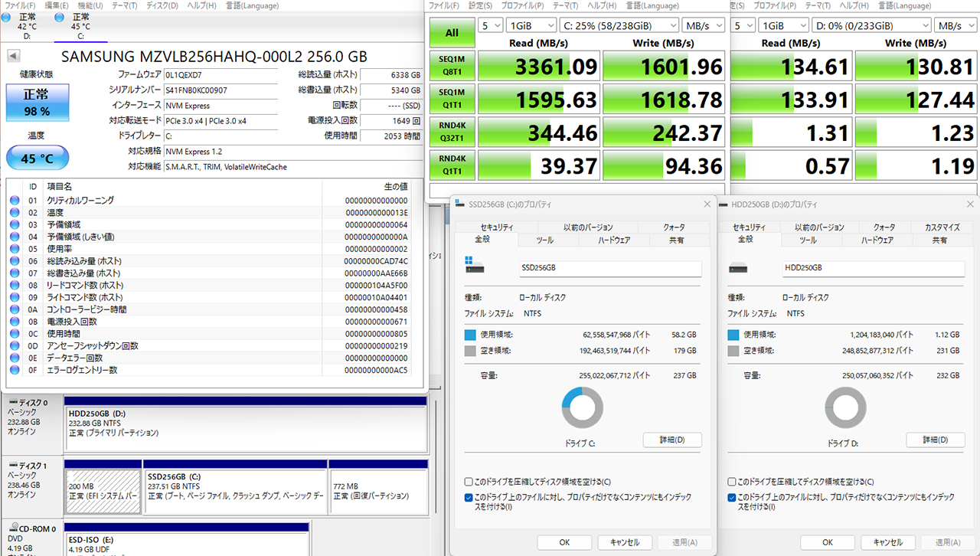Image resolution: width=980 pixels, height=556 pixels.
Task: Click the SSD256GB volume name text field
Action: [x=609, y=269]
